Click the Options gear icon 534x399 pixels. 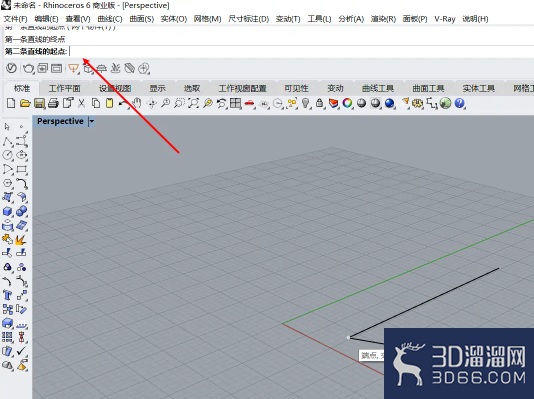(417, 103)
